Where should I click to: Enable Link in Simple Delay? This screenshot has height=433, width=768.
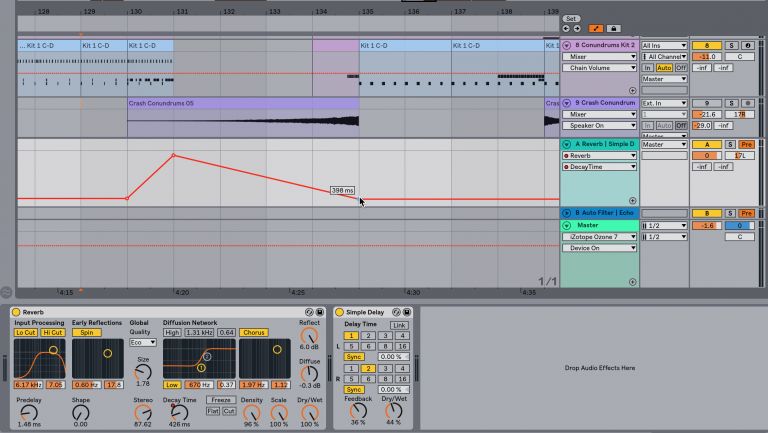(399, 325)
